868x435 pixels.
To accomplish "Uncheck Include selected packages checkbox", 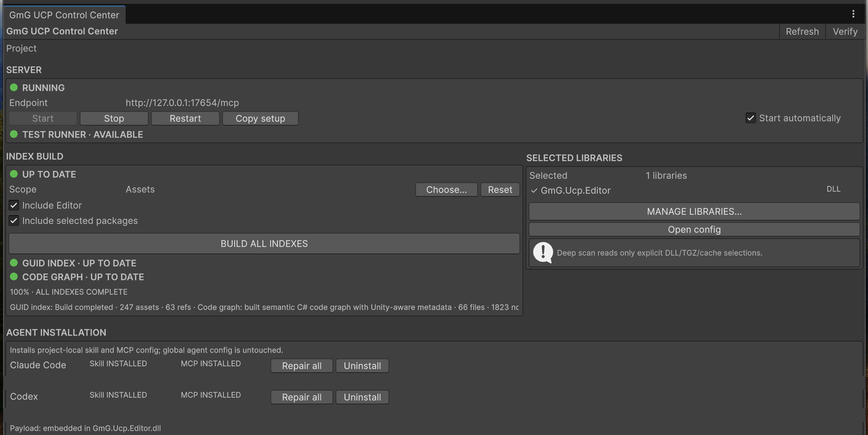I will pos(14,221).
